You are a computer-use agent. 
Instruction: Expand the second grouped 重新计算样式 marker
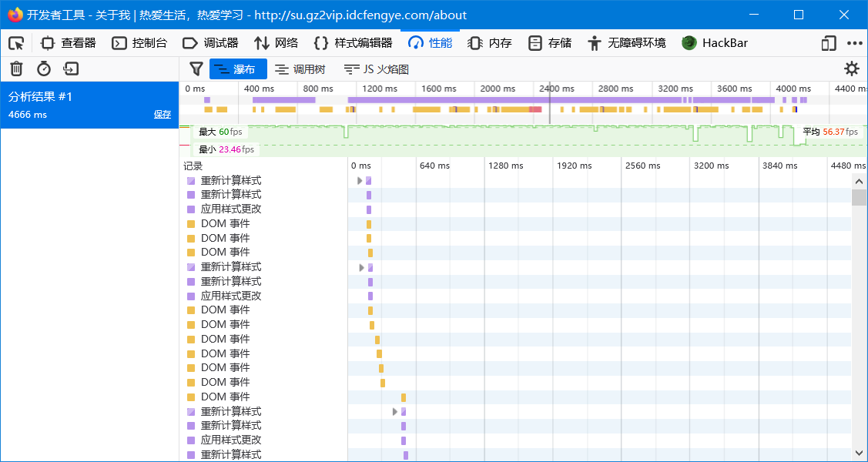click(362, 267)
